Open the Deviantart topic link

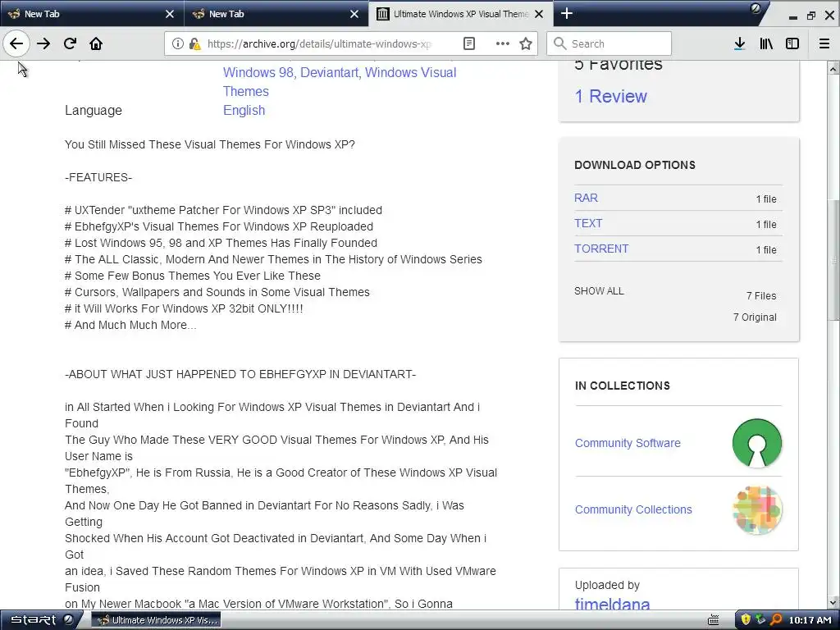point(329,72)
